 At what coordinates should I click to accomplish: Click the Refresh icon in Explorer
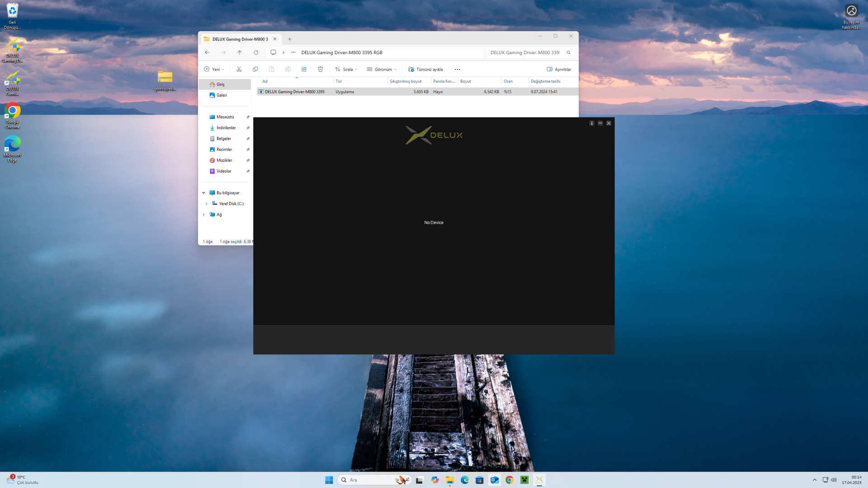[256, 52]
